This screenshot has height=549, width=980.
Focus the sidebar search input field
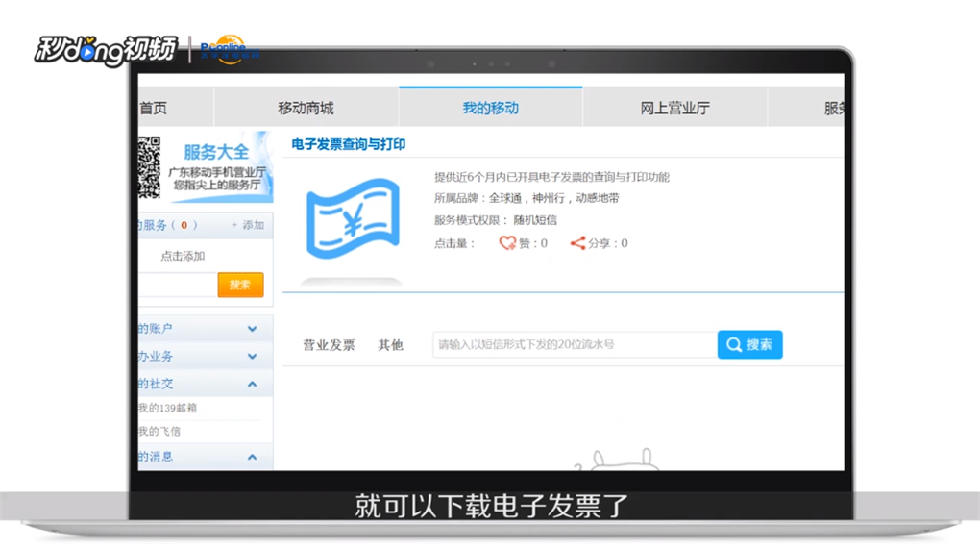click(x=178, y=286)
